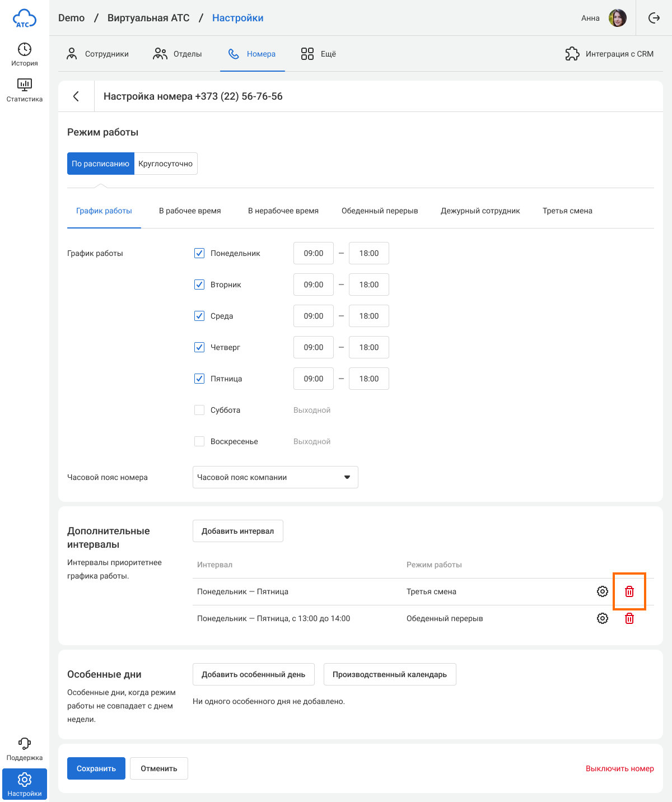The height and width of the screenshot is (802, 672).
Task: Switch to the Обеденный перерыв tab
Action: pyautogui.click(x=380, y=211)
